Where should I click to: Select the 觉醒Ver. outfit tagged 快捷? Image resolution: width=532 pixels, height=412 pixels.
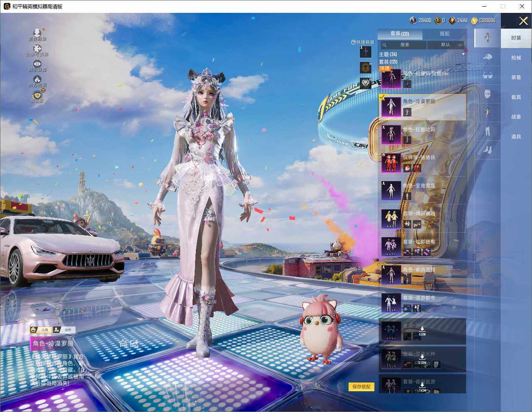tap(422, 78)
